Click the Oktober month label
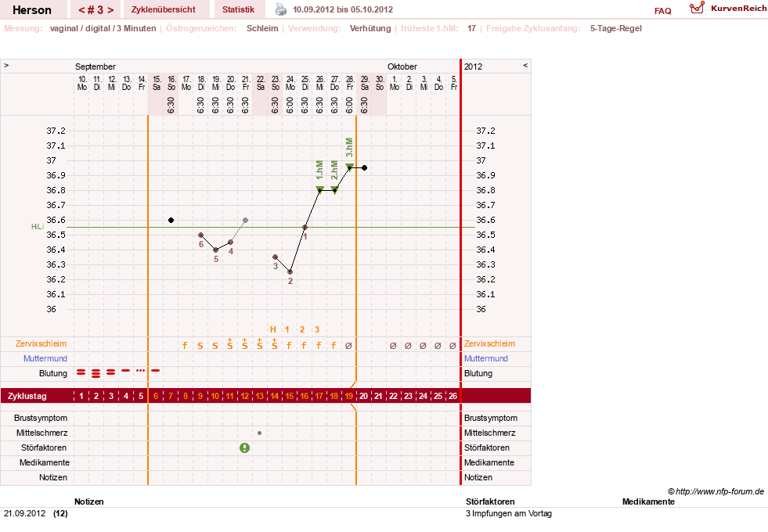Viewport: 768px width, 532px height. (x=402, y=66)
